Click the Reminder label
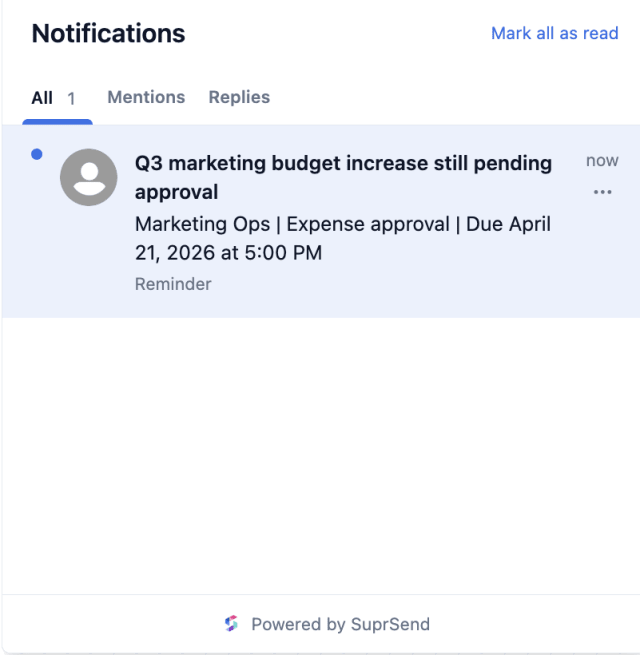640x655 pixels. click(173, 284)
